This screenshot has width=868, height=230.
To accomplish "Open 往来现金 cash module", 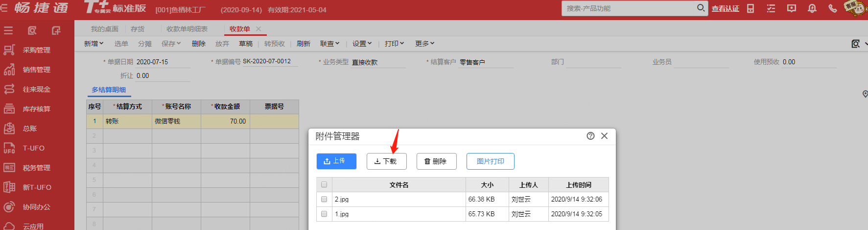I will click(37, 89).
